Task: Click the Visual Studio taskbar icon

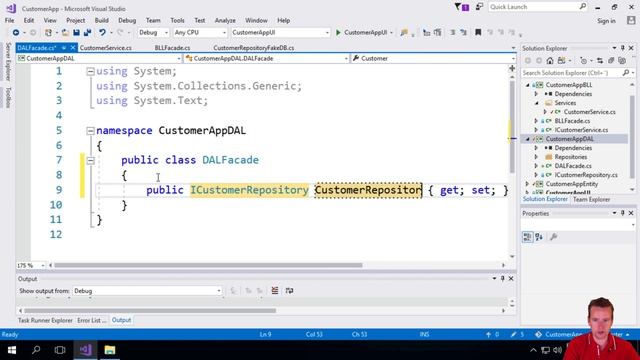Action: click(85, 350)
